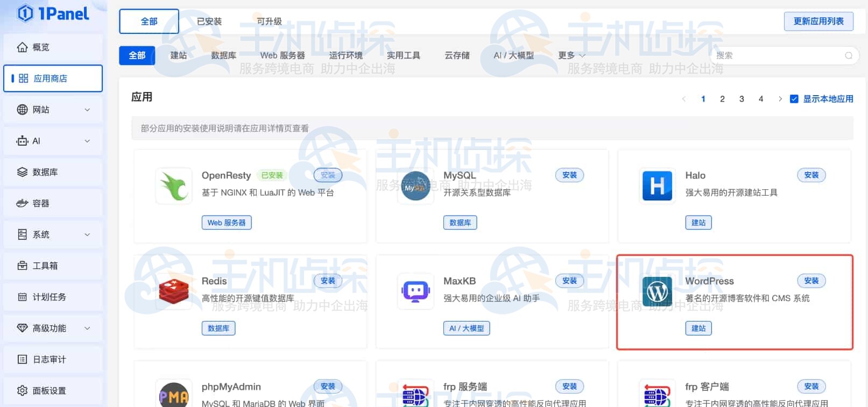
Task: Expand the 高级功能 sidebar submenu arrow
Action: pyautogui.click(x=87, y=328)
